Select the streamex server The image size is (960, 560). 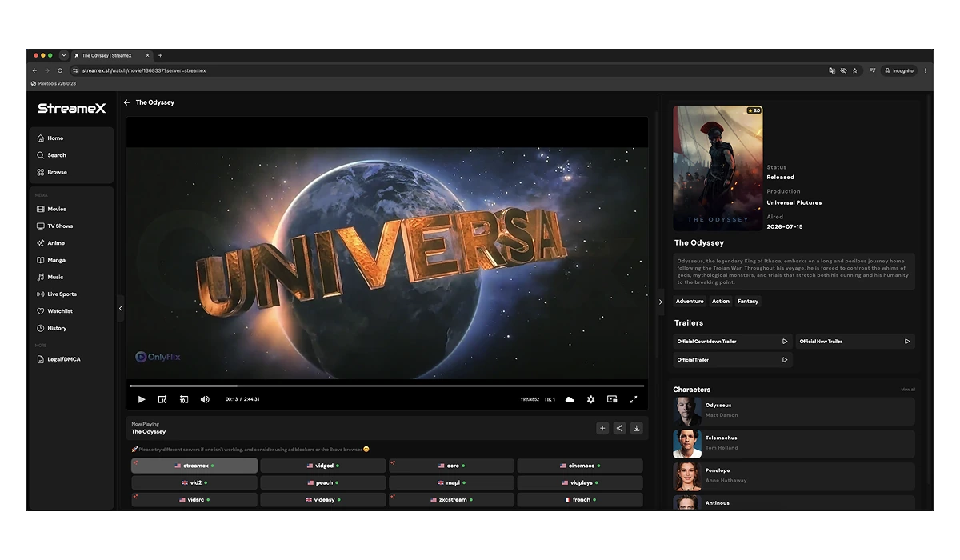coord(194,466)
